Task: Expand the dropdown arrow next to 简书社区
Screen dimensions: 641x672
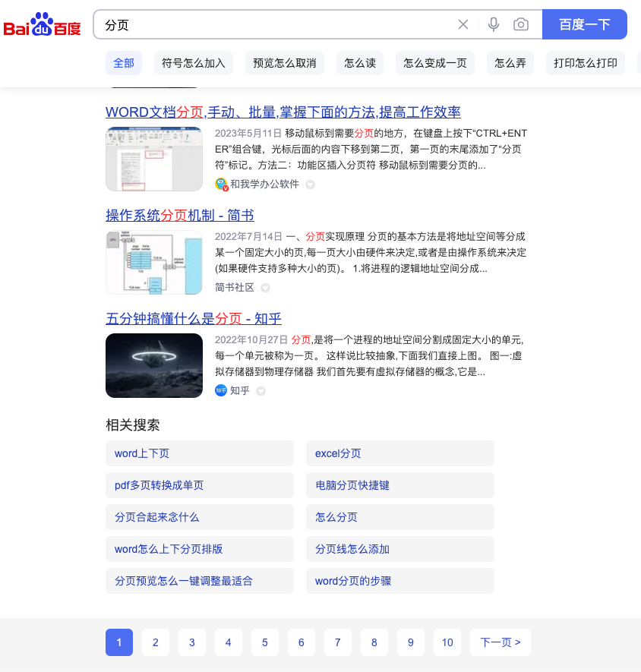Action: (265, 288)
